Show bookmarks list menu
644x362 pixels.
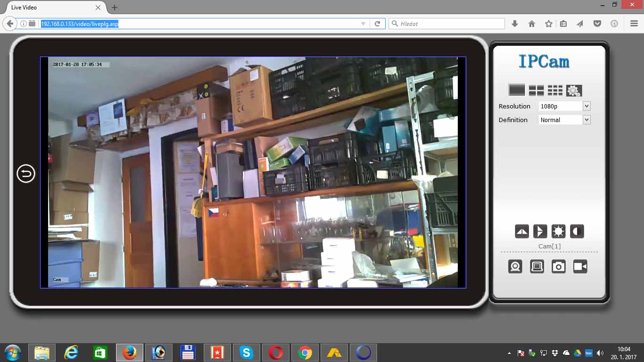563,24
